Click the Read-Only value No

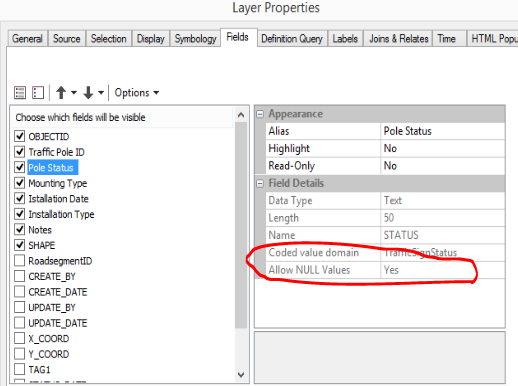pyautogui.click(x=442, y=166)
